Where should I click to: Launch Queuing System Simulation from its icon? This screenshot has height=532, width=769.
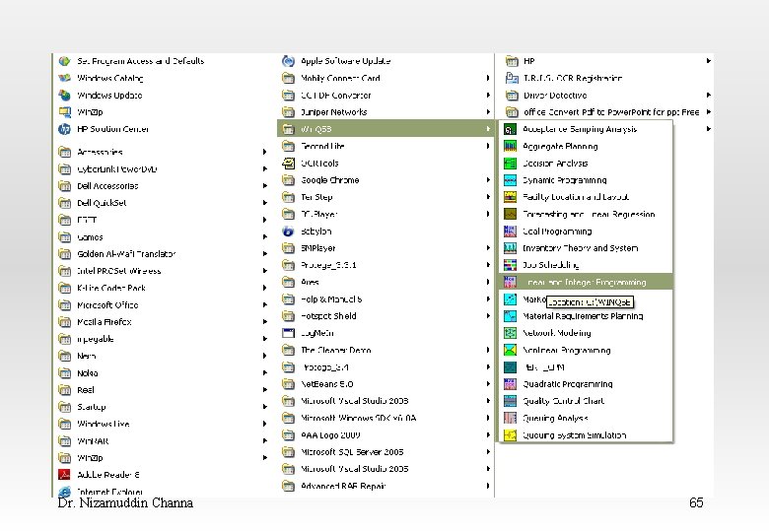point(510,435)
